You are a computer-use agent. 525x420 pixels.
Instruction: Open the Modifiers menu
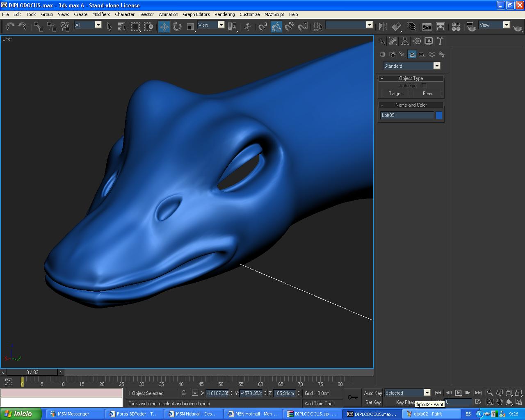coord(101,14)
